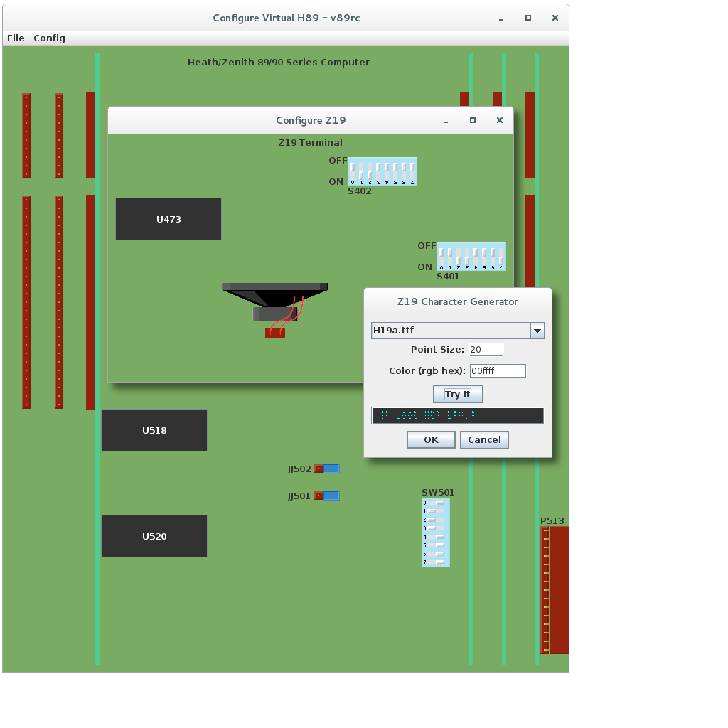Image resolution: width=728 pixels, height=728 pixels.
Task: Confirm with the OK button
Action: [431, 439]
